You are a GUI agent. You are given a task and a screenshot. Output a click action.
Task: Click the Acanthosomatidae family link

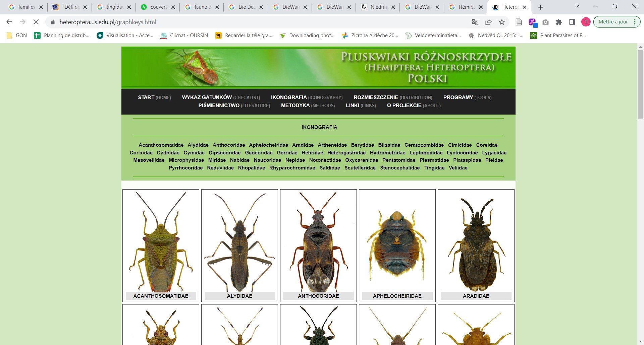161,145
